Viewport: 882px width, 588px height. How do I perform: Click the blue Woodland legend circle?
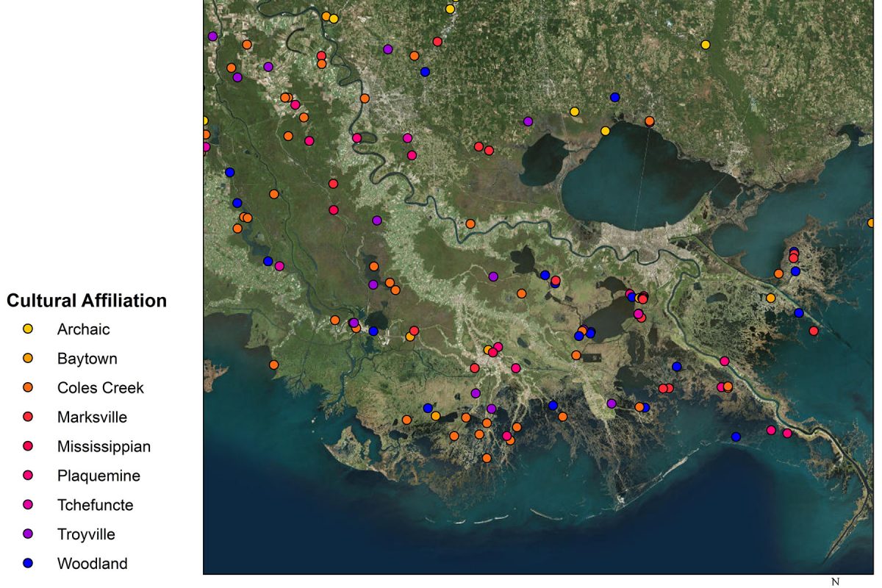pos(29,564)
